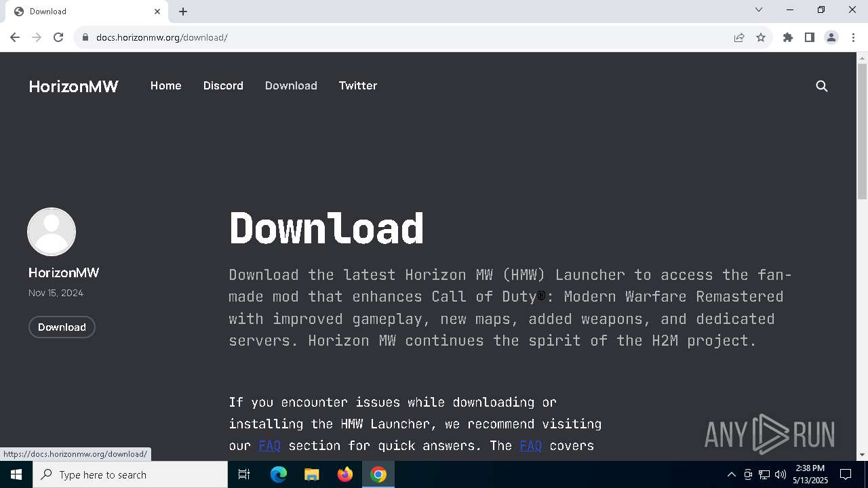Open Windows Start menu
The height and width of the screenshot is (488, 868).
[x=16, y=474]
